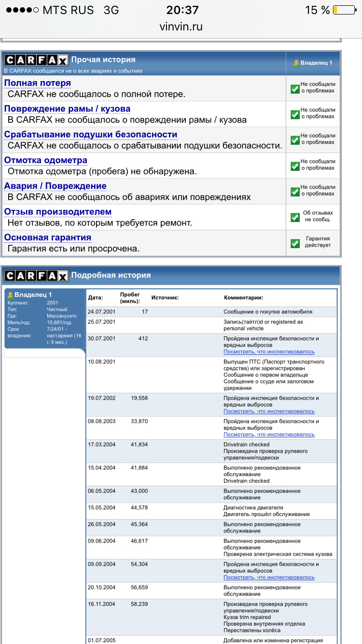Open the Основная гарантия link
362x644 pixels.
click(x=48, y=238)
